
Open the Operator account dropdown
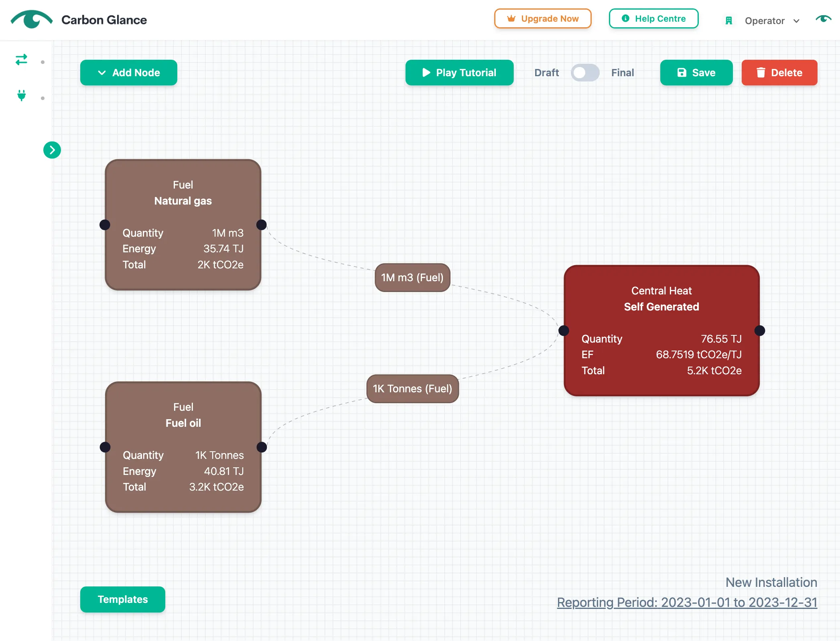[x=772, y=20]
